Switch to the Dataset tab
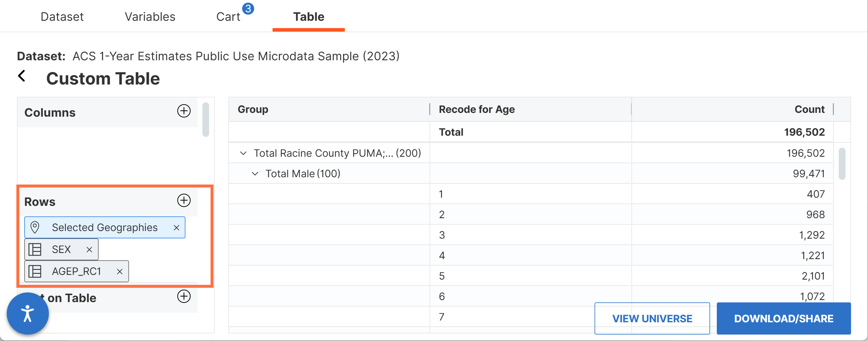The image size is (868, 341). (62, 16)
